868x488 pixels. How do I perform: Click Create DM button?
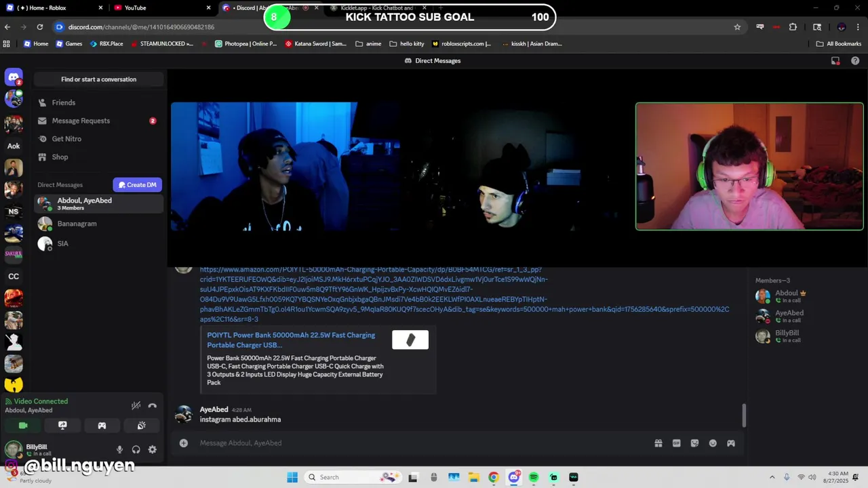pyautogui.click(x=137, y=184)
